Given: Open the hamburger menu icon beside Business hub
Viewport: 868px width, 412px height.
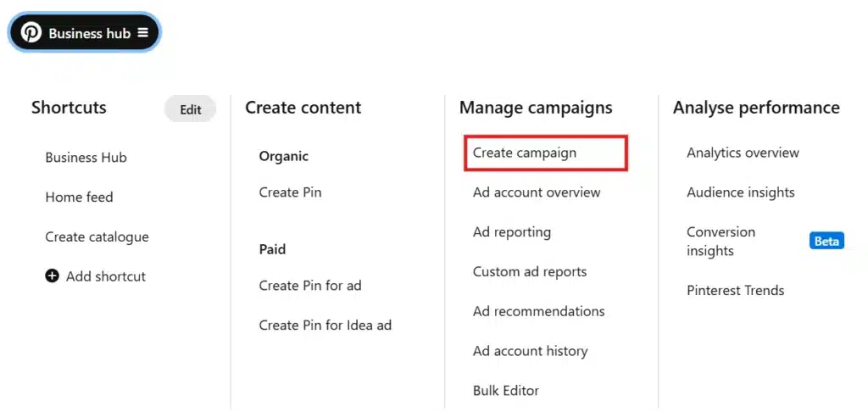Looking at the screenshot, I should pyautogui.click(x=142, y=33).
